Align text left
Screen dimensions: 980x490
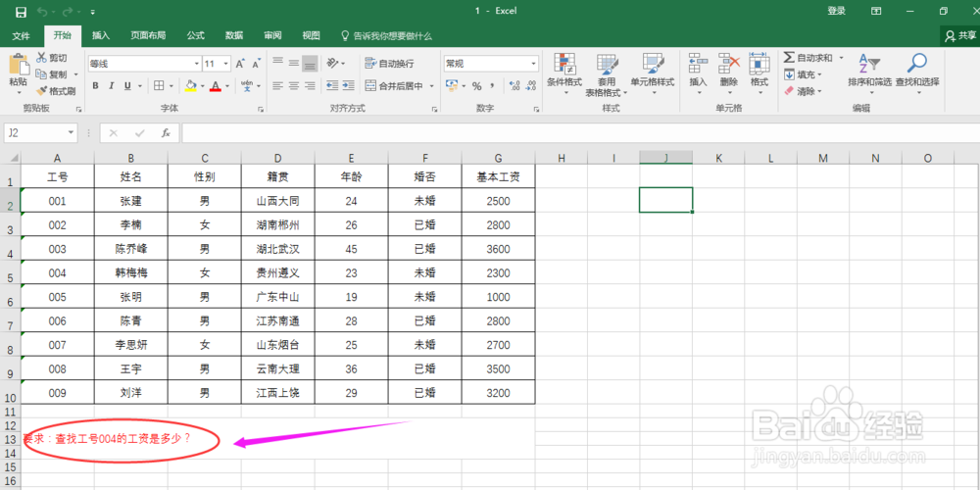pos(277,85)
